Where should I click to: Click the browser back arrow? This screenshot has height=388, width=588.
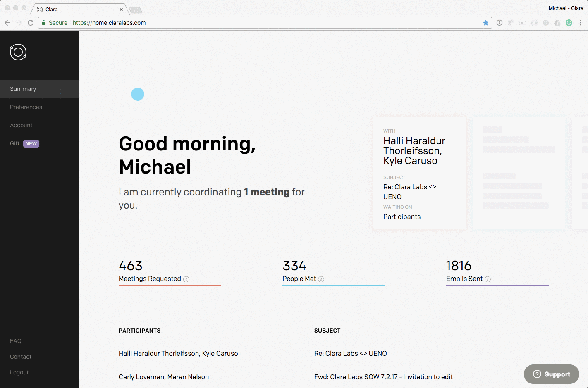pos(7,23)
